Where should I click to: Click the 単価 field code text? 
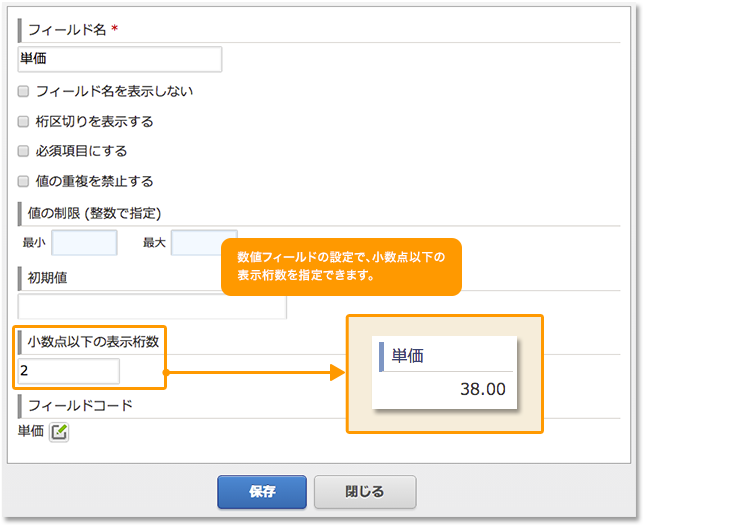31,432
